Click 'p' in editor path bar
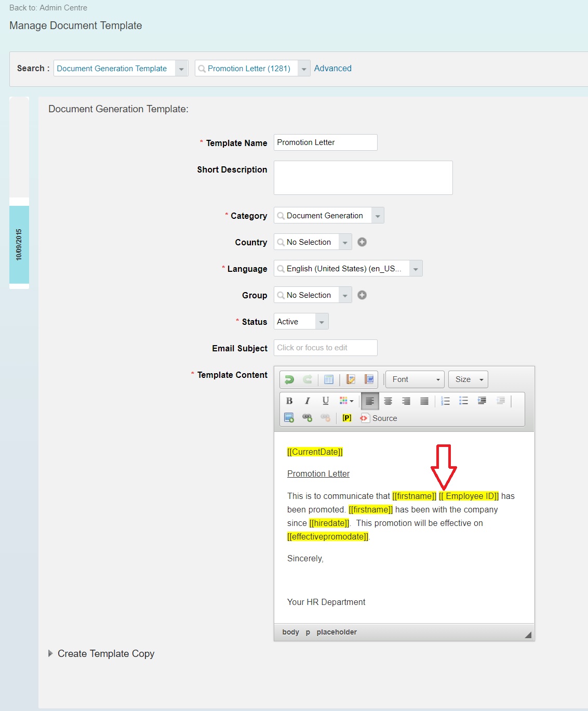Viewport: 588px width, 711px height. (308, 632)
